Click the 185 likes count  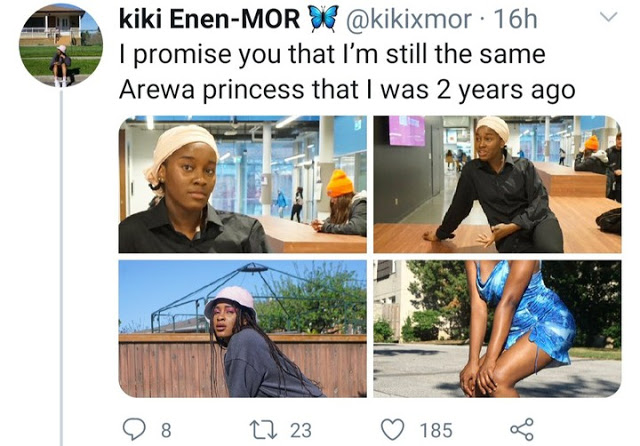436,430
